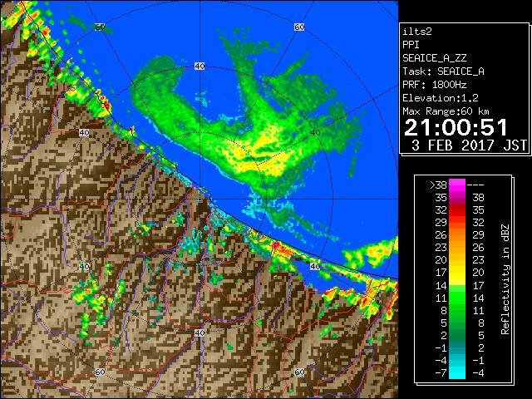Click the southwest 60 km range ring label
The image size is (532, 399).
point(100,372)
